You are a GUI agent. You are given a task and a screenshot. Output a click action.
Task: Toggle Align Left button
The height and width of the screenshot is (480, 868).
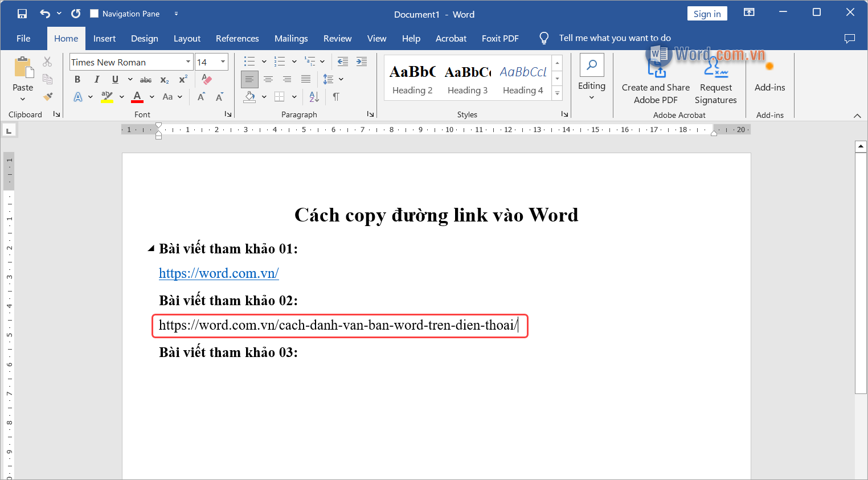(x=249, y=79)
